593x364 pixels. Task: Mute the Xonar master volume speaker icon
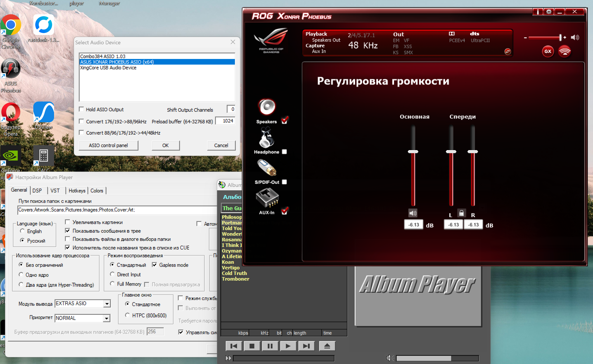click(575, 37)
